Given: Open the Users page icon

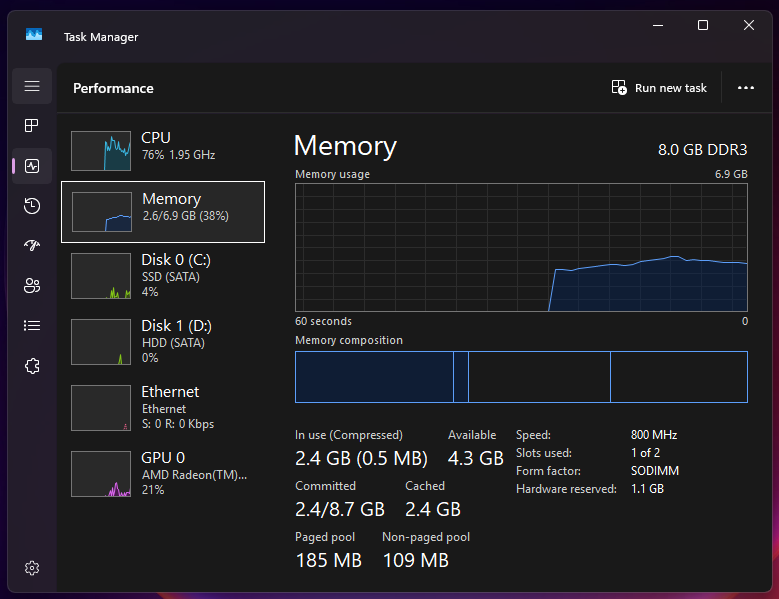Looking at the screenshot, I should coord(32,286).
